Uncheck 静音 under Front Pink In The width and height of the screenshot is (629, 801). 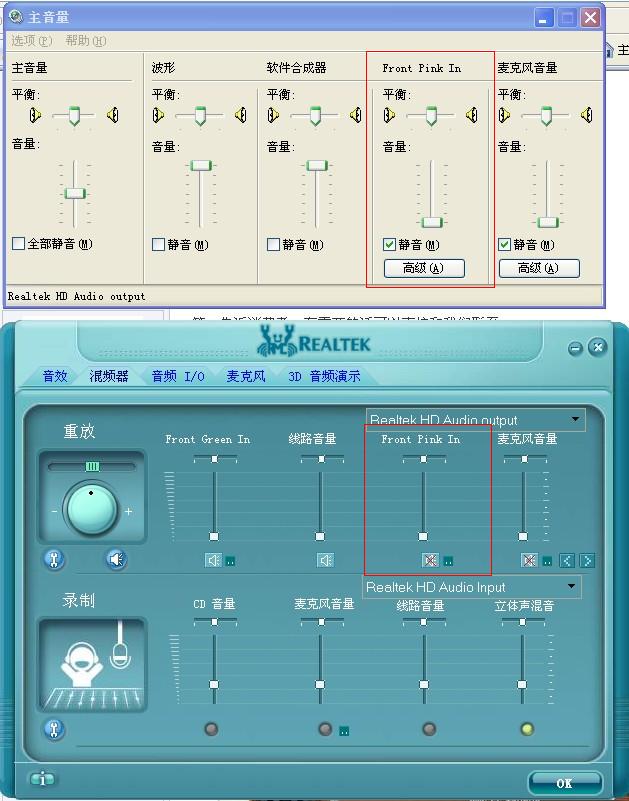[390, 244]
